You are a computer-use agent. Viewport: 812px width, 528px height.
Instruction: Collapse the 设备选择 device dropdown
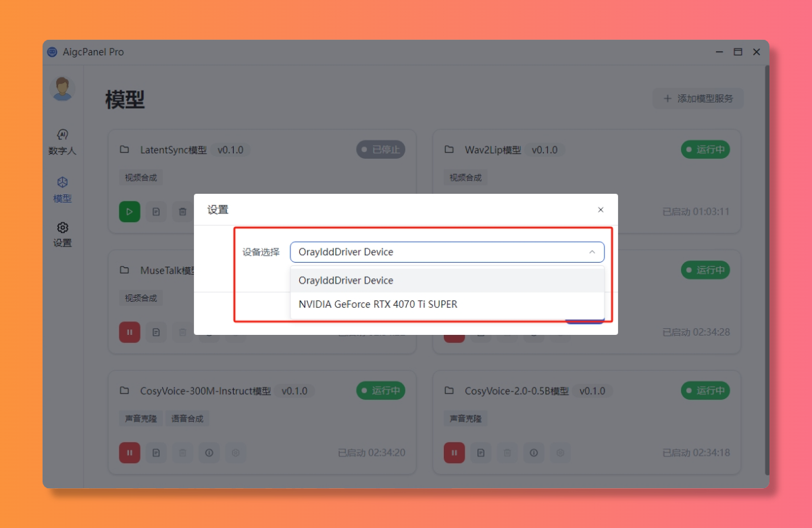[x=592, y=252]
